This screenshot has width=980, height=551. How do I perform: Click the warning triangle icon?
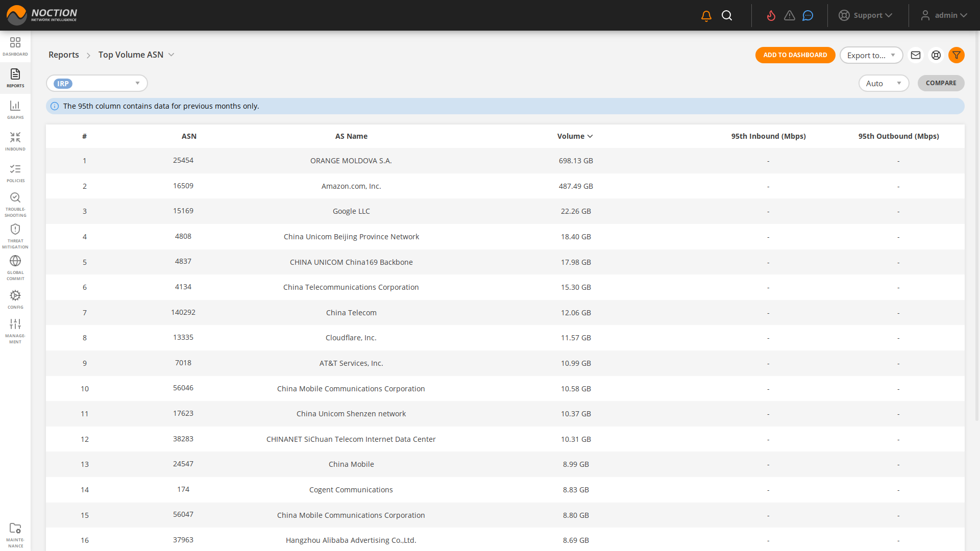coord(790,16)
